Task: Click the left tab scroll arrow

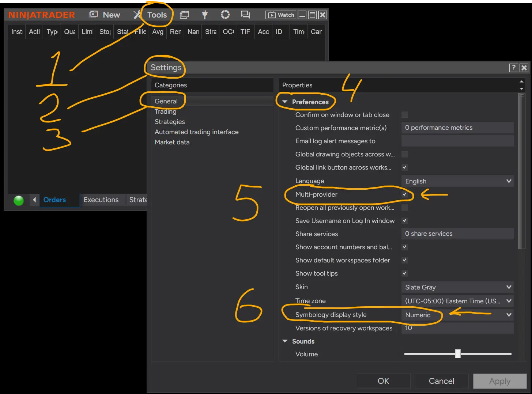Action: [x=34, y=200]
